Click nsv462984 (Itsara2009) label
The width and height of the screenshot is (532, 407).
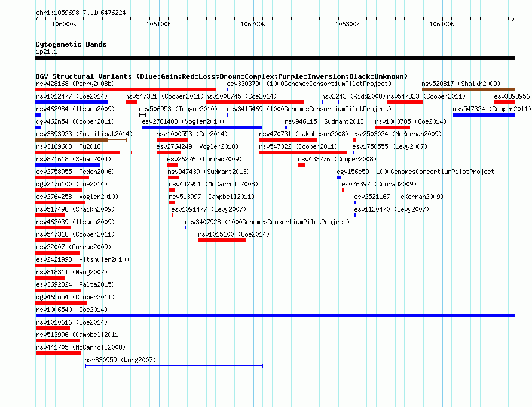[75, 109]
